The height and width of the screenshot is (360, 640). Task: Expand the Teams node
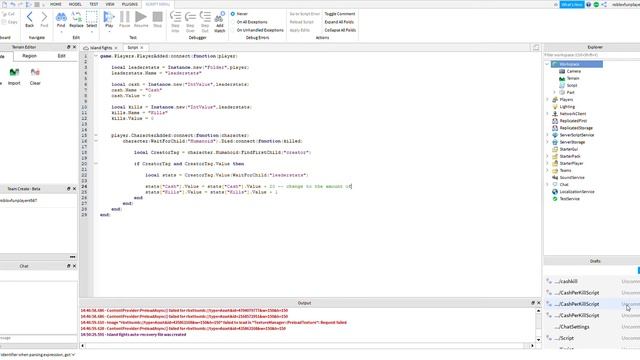(547, 170)
